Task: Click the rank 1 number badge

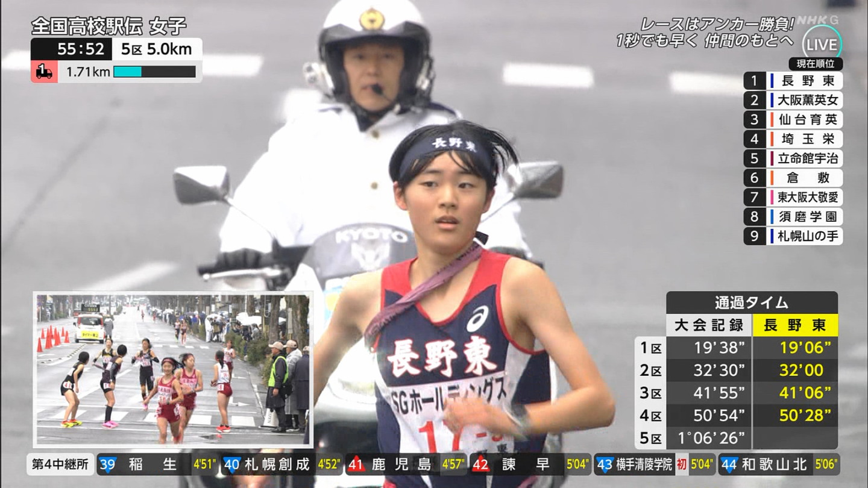Action: point(753,81)
